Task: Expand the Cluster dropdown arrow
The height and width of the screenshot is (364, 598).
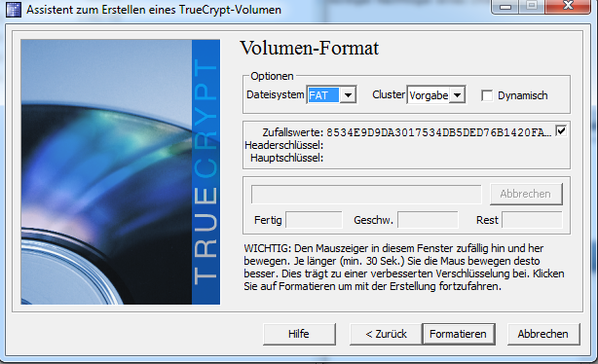Action: (x=457, y=95)
